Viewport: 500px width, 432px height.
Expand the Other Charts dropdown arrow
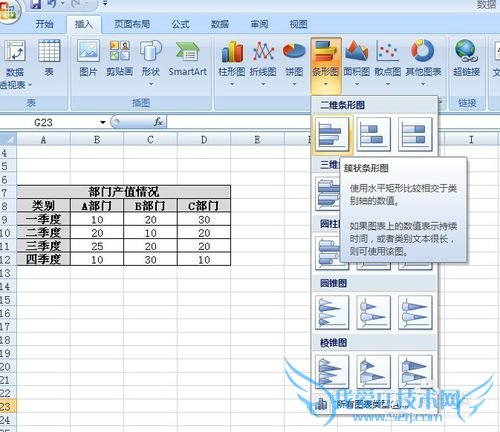tap(423, 84)
